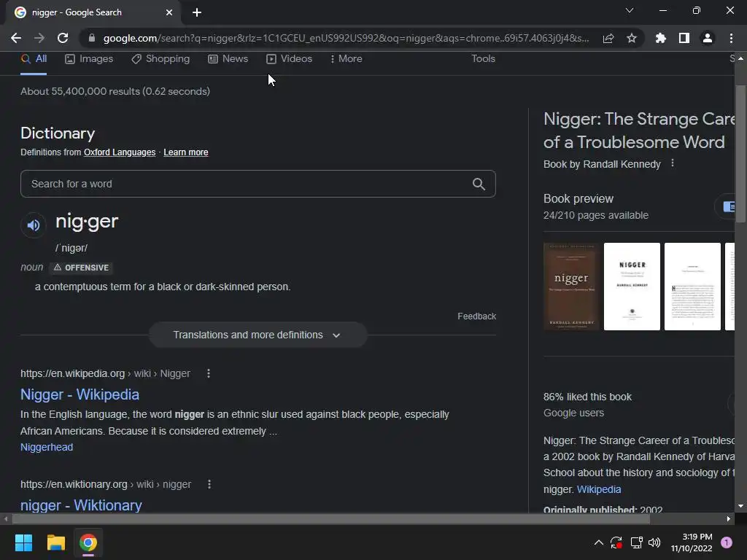
Task: Open more options beside Randall Kennedy
Action: pos(672,163)
